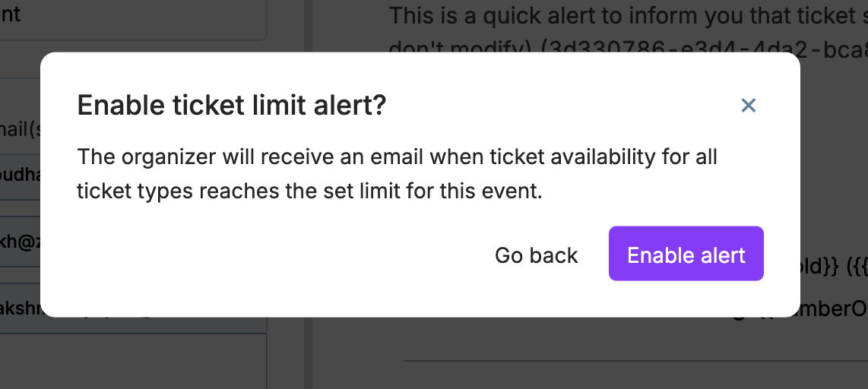Click the vertical divider between the two panels

pos(308,349)
